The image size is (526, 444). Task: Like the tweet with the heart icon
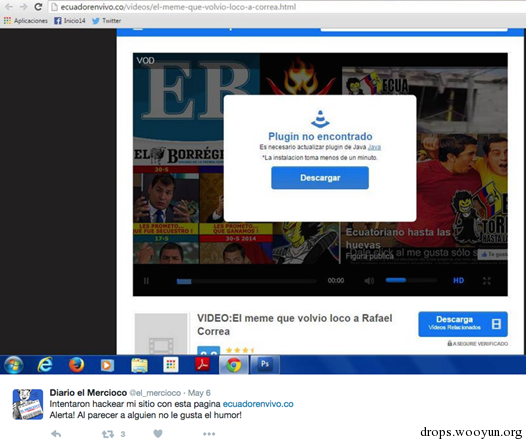[158, 434]
